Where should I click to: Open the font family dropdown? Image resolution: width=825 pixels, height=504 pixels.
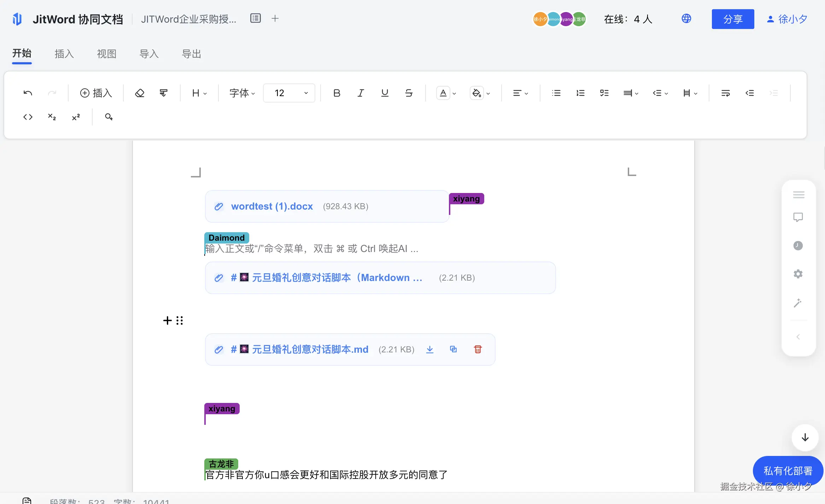pos(241,93)
